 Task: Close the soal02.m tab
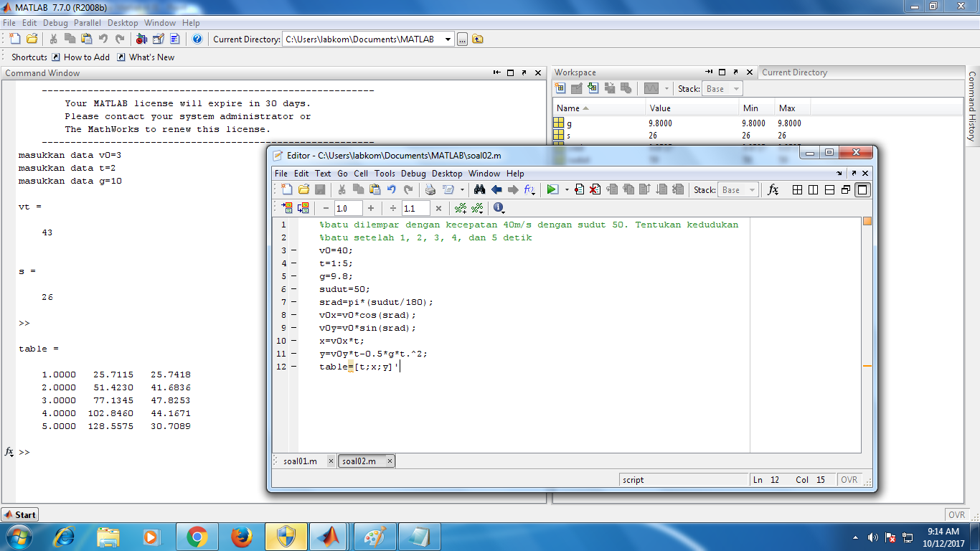tap(390, 461)
